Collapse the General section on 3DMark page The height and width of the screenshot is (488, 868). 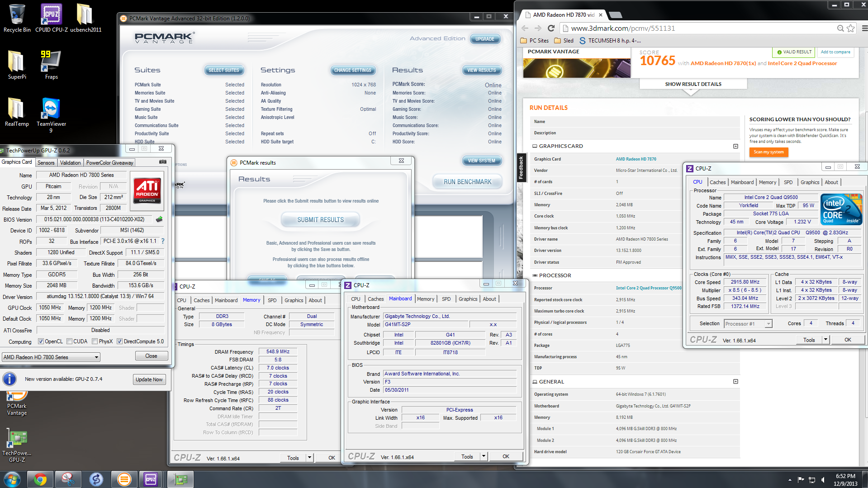click(x=735, y=382)
